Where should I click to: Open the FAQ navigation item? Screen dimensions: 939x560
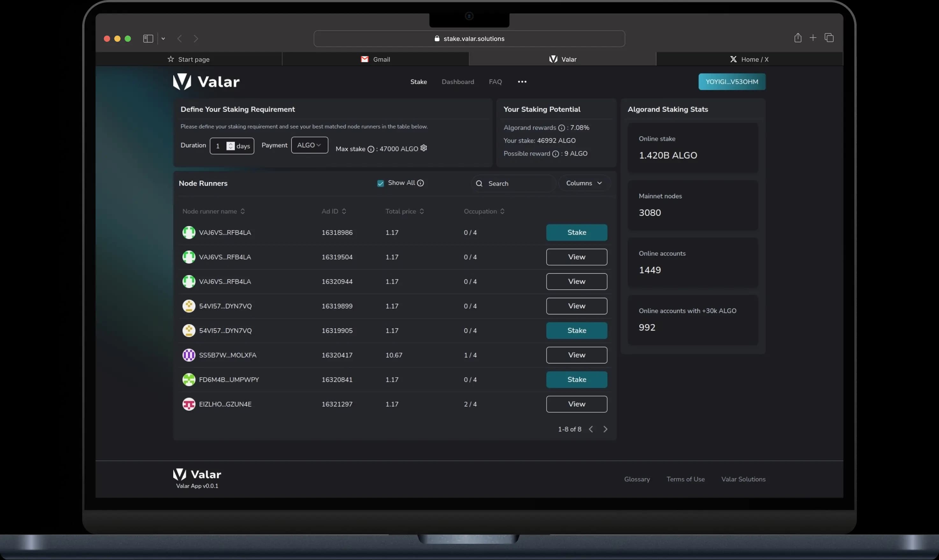pos(495,82)
